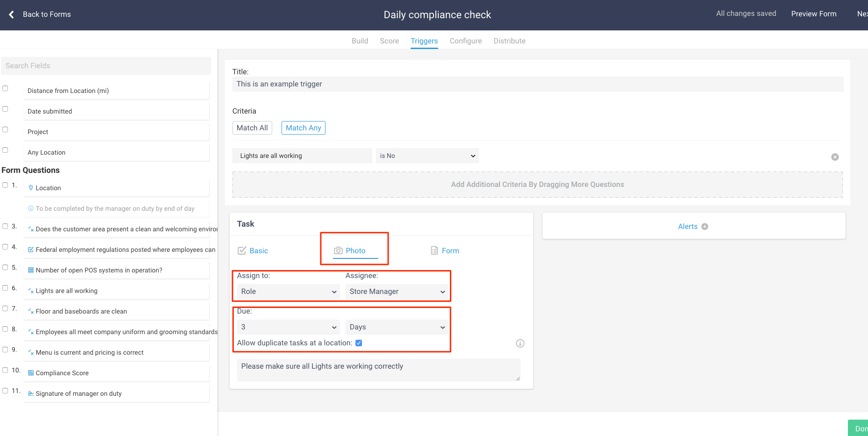
Task: Check the Date submitted checkbox
Action: (x=5, y=109)
